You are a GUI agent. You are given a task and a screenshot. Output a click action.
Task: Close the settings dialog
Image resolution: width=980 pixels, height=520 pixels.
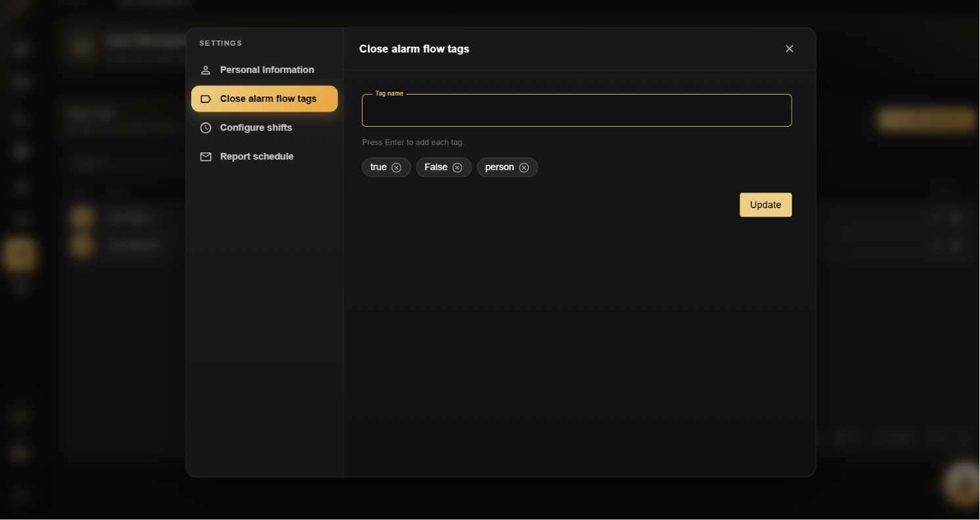[x=790, y=49]
